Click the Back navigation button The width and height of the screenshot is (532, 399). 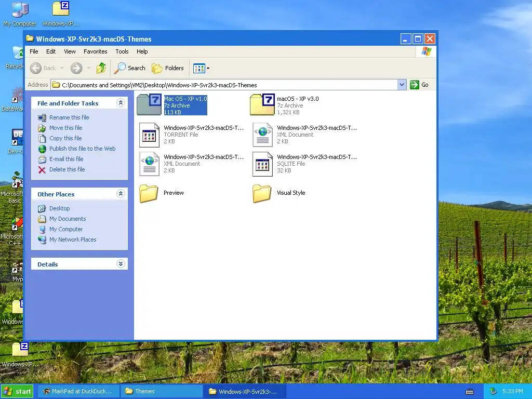point(43,68)
